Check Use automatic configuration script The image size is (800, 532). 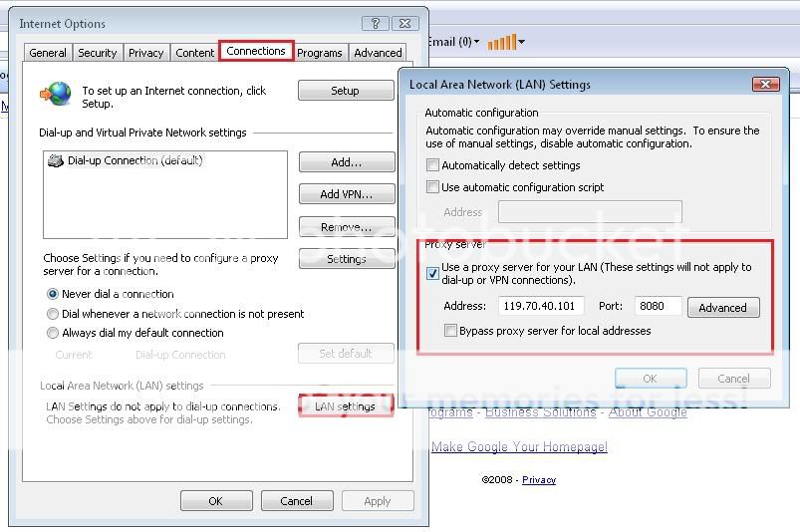pos(433,187)
